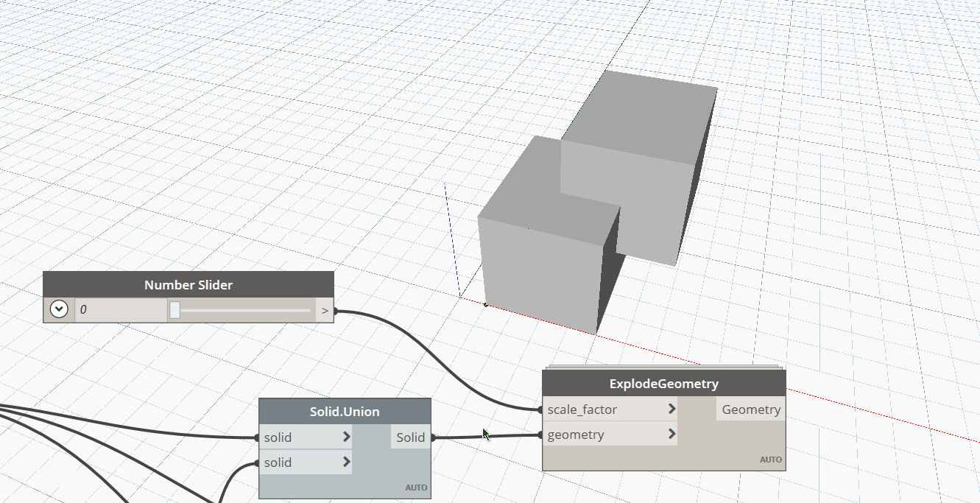The width and height of the screenshot is (980, 503).
Task: Click the Number Slider output port arrow
Action: (325, 311)
